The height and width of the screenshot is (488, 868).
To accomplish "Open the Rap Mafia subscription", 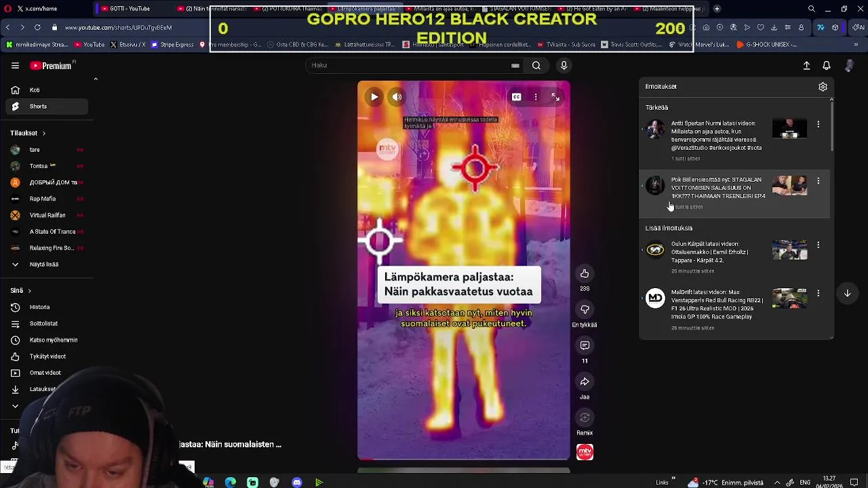I will 46,199.
